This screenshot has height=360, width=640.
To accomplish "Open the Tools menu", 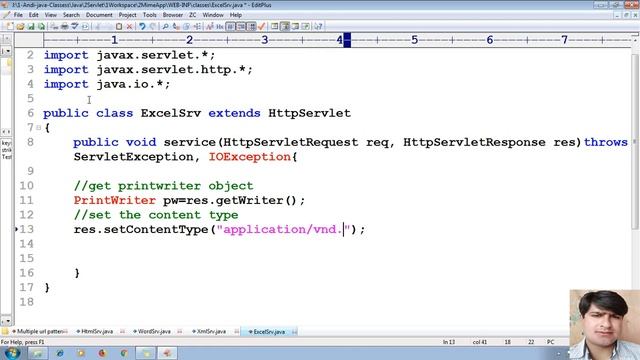I will tap(149, 15).
